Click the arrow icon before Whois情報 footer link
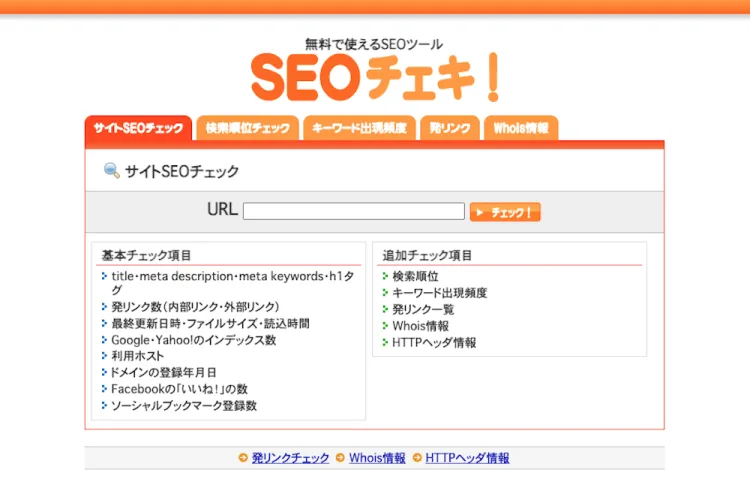This screenshot has width=750, height=482. pyautogui.click(x=340, y=458)
